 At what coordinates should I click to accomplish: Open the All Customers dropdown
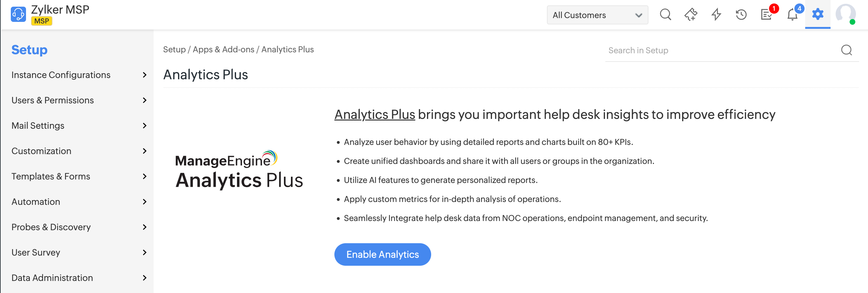pyautogui.click(x=597, y=15)
